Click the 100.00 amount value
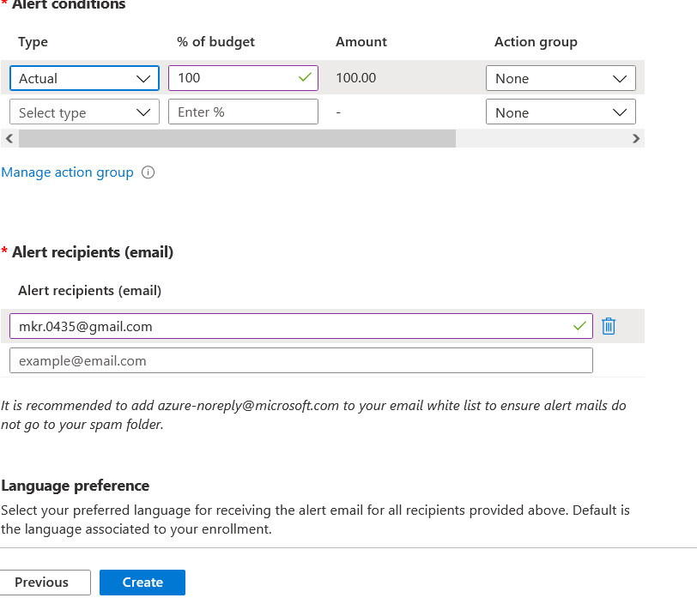The width and height of the screenshot is (697, 616). coord(356,78)
